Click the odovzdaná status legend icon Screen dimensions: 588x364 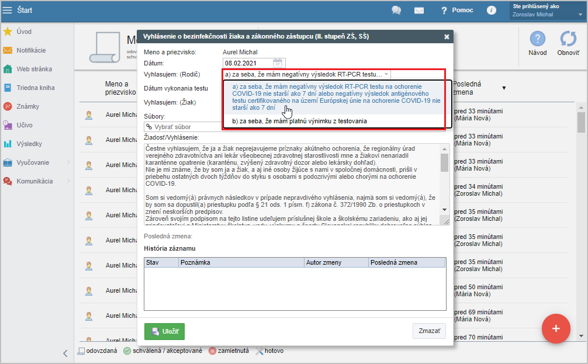[81, 351]
